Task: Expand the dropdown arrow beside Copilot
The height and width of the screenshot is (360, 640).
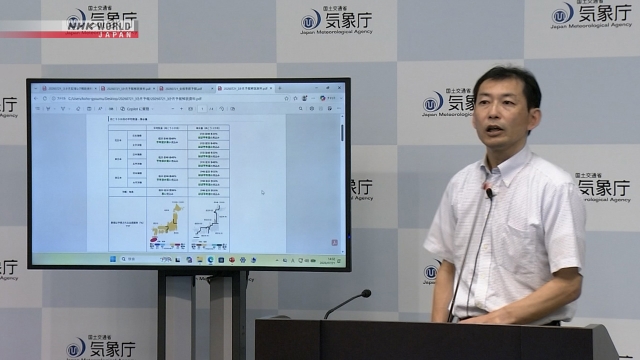Action: pyautogui.click(x=153, y=109)
